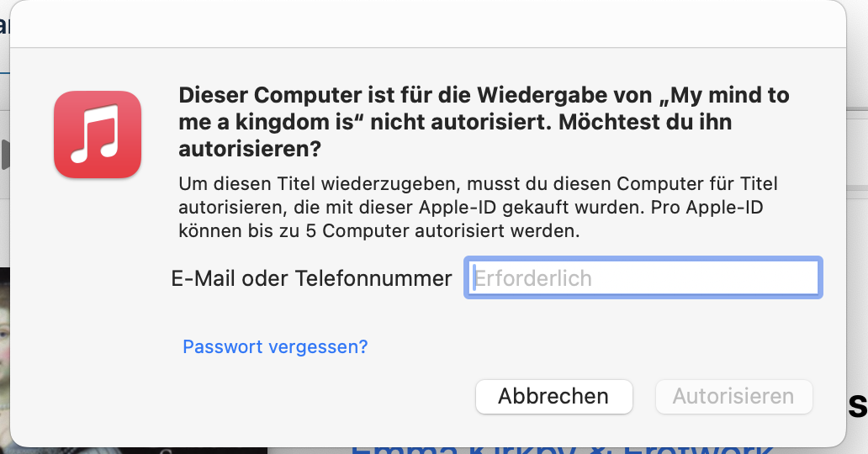Select the underlined tab peeking out top-left
This screenshot has width=868, height=454.
coord(4,26)
